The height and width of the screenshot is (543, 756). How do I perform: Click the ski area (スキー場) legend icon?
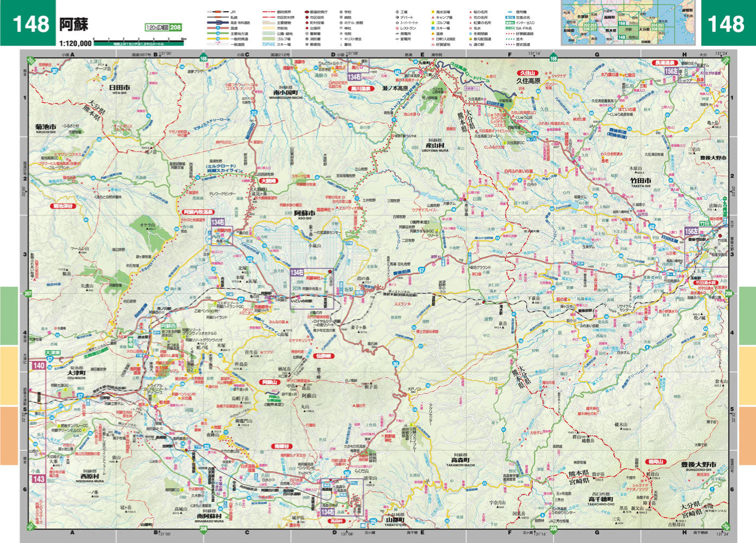pyautogui.click(x=432, y=28)
